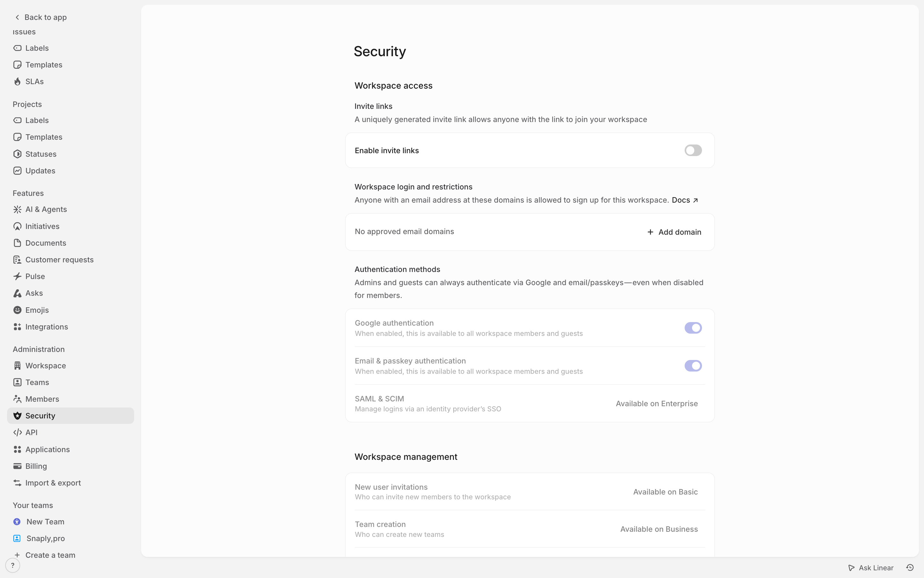Click the Back to app chevron icon

pos(17,17)
